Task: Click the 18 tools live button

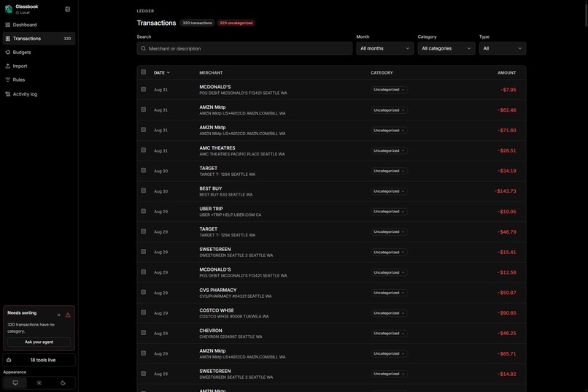Action: (39, 360)
